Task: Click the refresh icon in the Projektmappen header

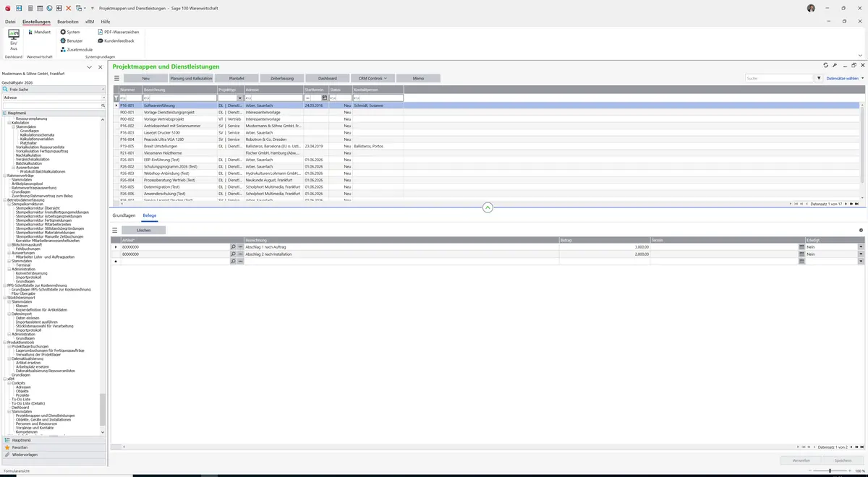Action: coord(826,65)
